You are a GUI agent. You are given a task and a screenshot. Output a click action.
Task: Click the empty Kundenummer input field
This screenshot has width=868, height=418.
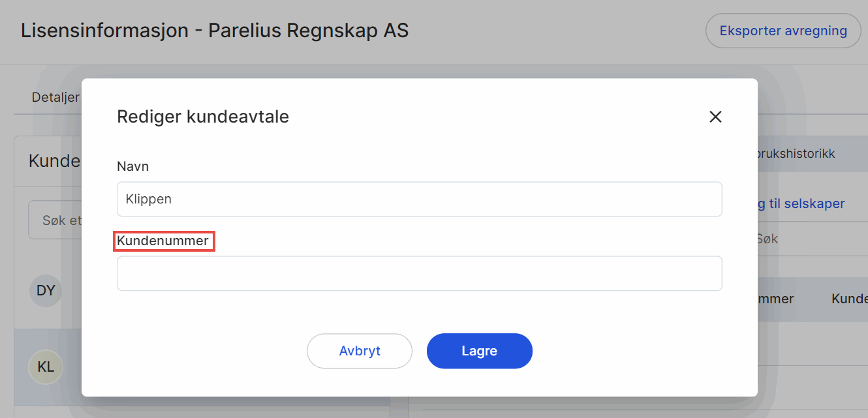[419, 273]
